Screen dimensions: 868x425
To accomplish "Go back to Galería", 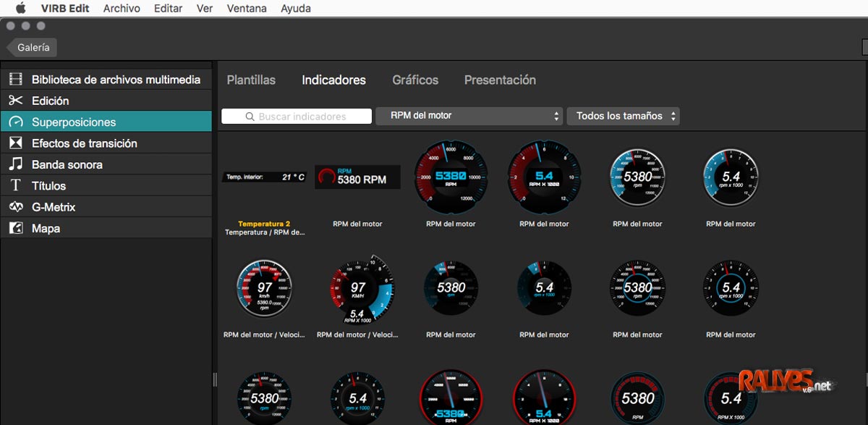I will click(33, 47).
